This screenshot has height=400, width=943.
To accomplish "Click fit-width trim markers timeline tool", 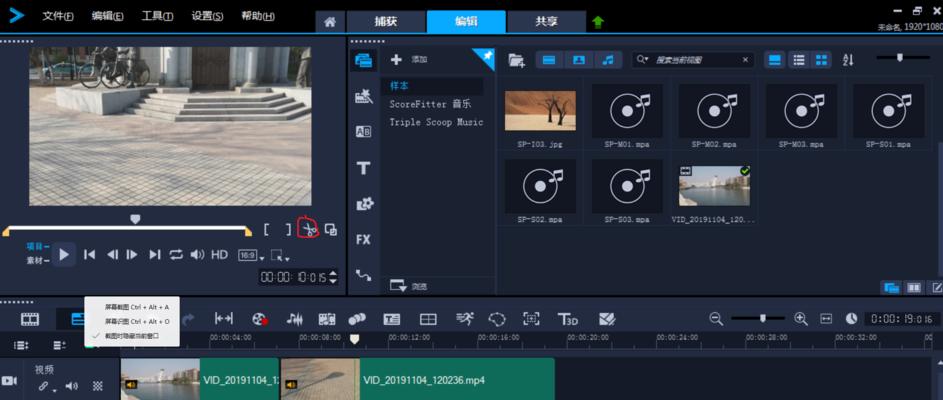I will pos(224,319).
